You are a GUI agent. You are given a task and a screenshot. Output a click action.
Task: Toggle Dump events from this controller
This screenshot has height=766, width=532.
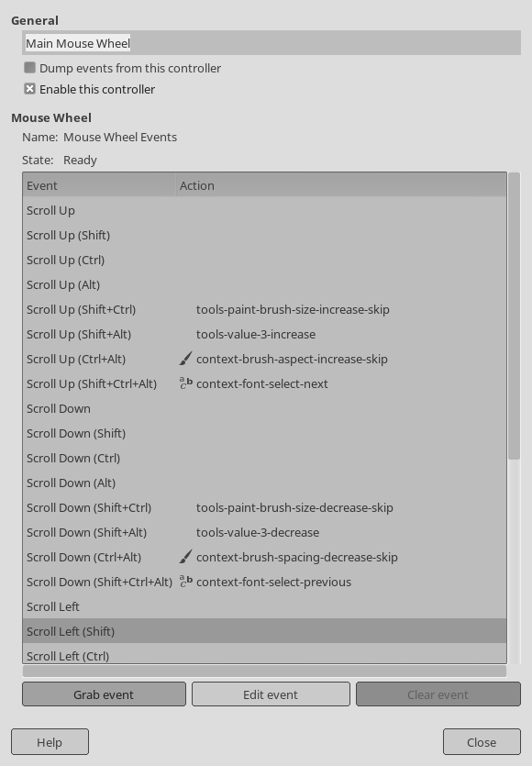[29, 67]
